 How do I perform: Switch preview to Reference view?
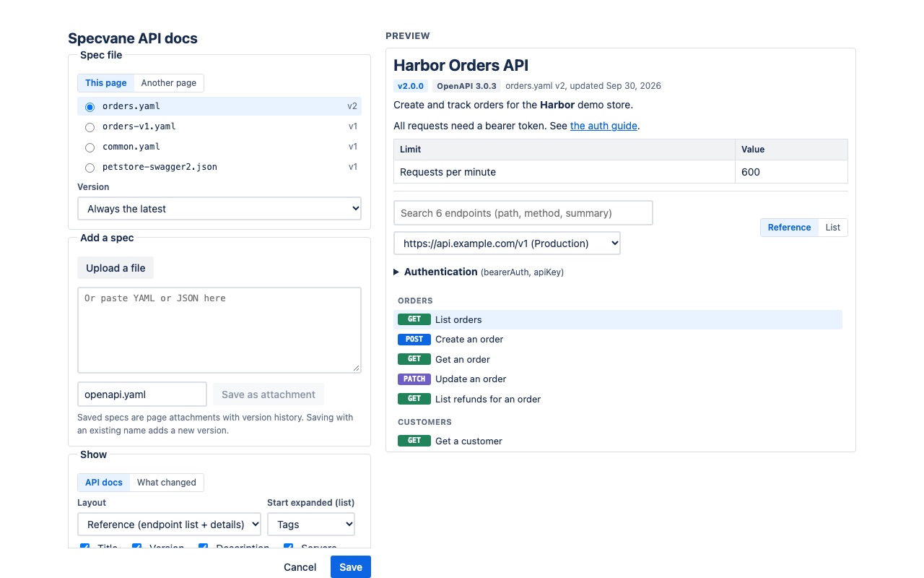[789, 228]
